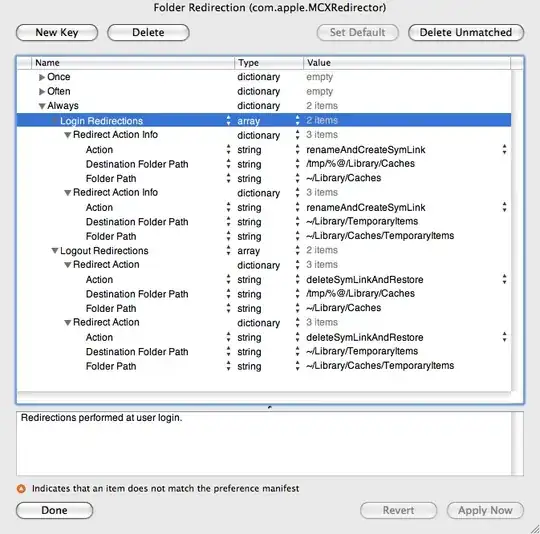The height and width of the screenshot is (534, 540).
Task: Collapse the last Redirect Action dictionary
Action: 68,323
